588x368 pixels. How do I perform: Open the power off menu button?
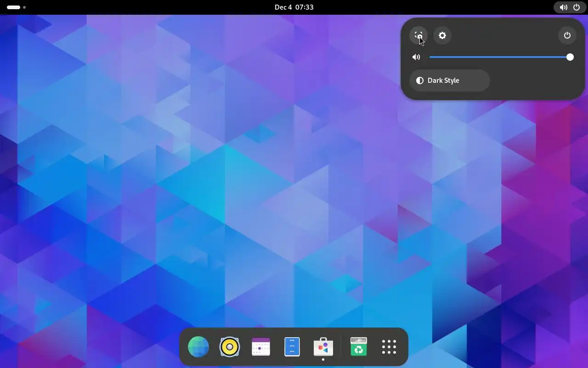pyautogui.click(x=567, y=35)
